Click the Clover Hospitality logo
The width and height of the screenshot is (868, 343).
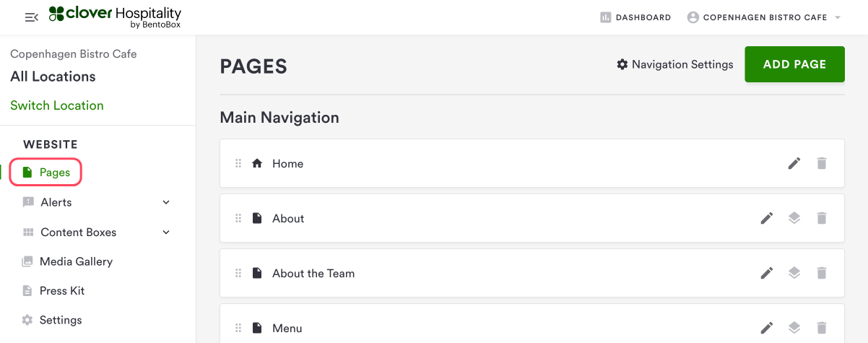pyautogui.click(x=116, y=17)
